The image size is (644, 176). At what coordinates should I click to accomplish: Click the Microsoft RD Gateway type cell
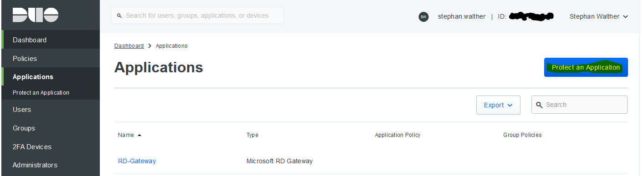tap(279, 161)
